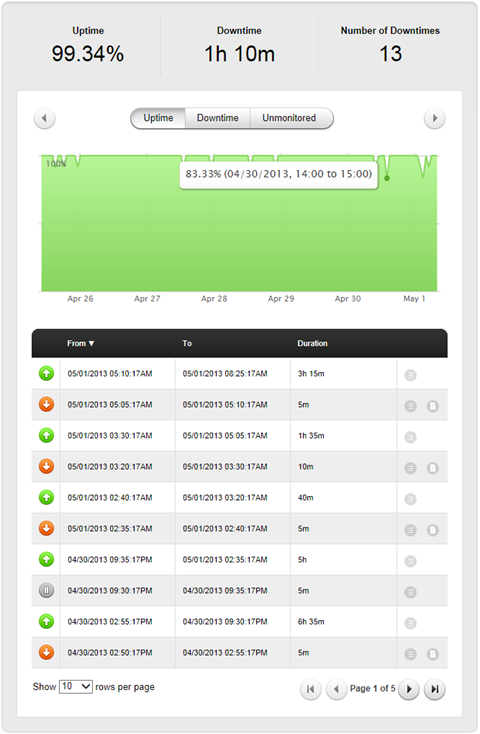The image size is (480, 734).
Task: Open document icon for 05:05:17AM 5m row
Action: (x=433, y=406)
